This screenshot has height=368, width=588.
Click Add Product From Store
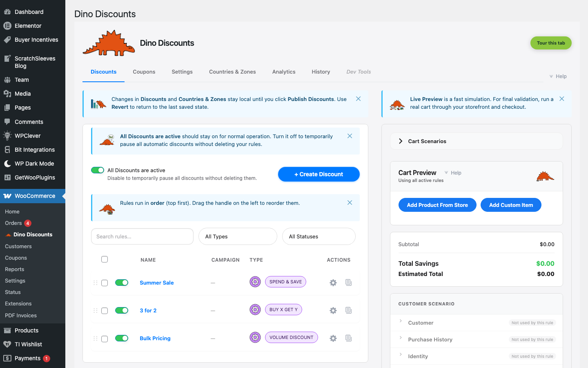pos(437,205)
